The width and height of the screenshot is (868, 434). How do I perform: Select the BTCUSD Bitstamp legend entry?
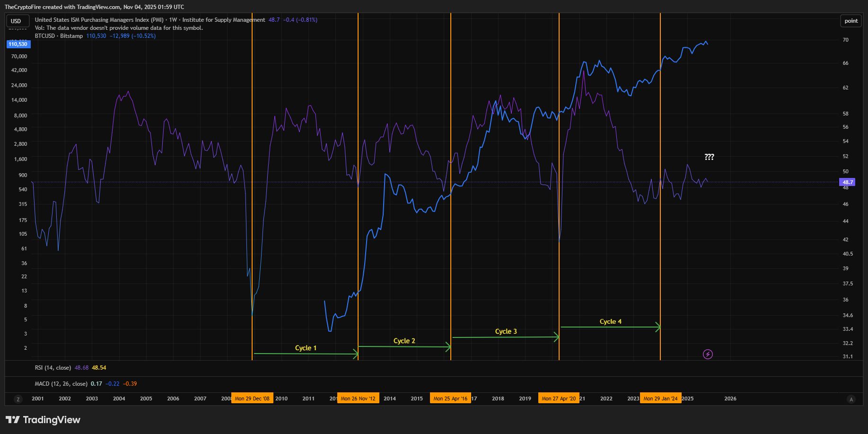coord(59,36)
